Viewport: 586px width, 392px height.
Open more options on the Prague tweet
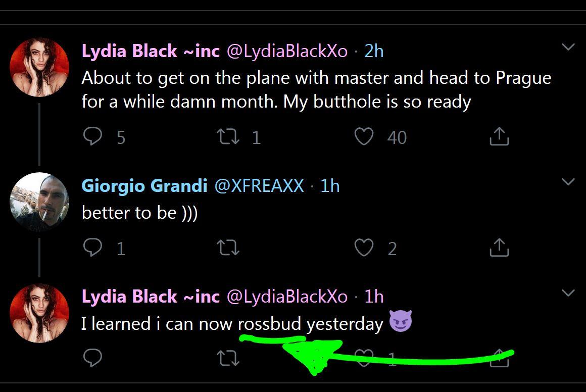pyautogui.click(x=568, y=47)
